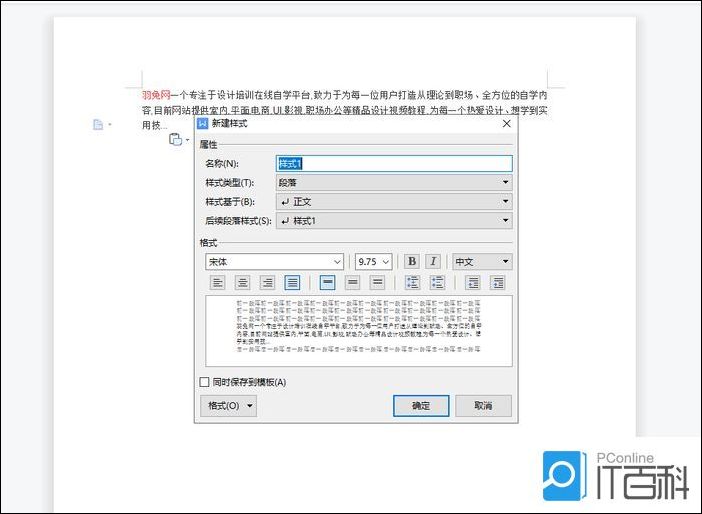Click the 属性 section label
This screenshot has height=514, width=702.
click(208, 145)
